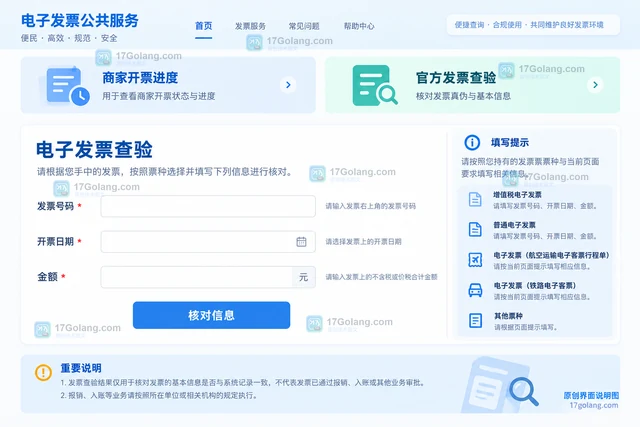Click the magnifier document illustration in 重要说明
The image size is (640, 427).
pos(501,385)
